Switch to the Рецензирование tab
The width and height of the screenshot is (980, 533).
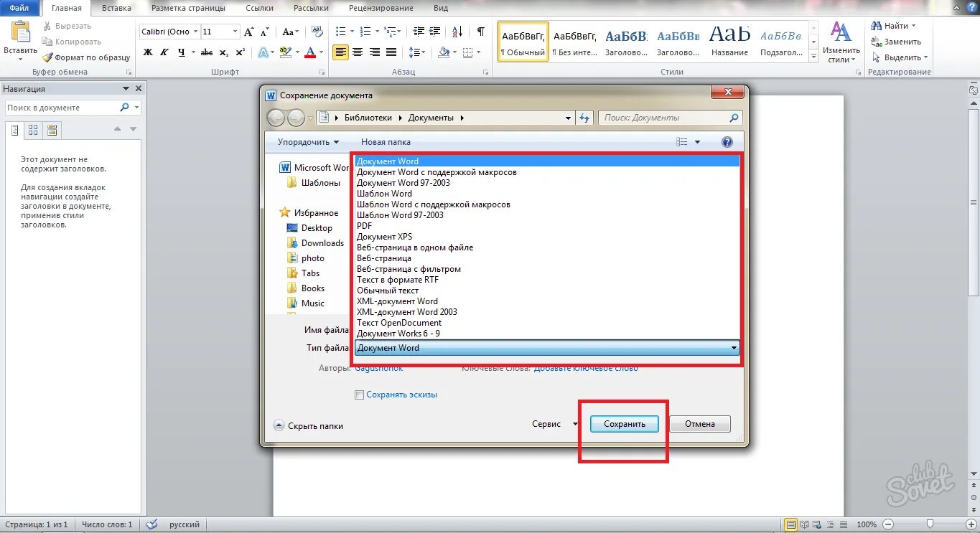381,8
